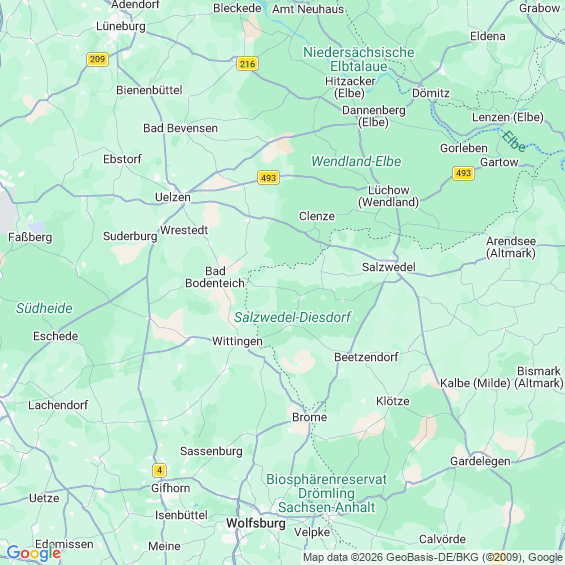Click the Gardelegen town label
The width and height of the screenshot is (565, 565).
(480, 461)
